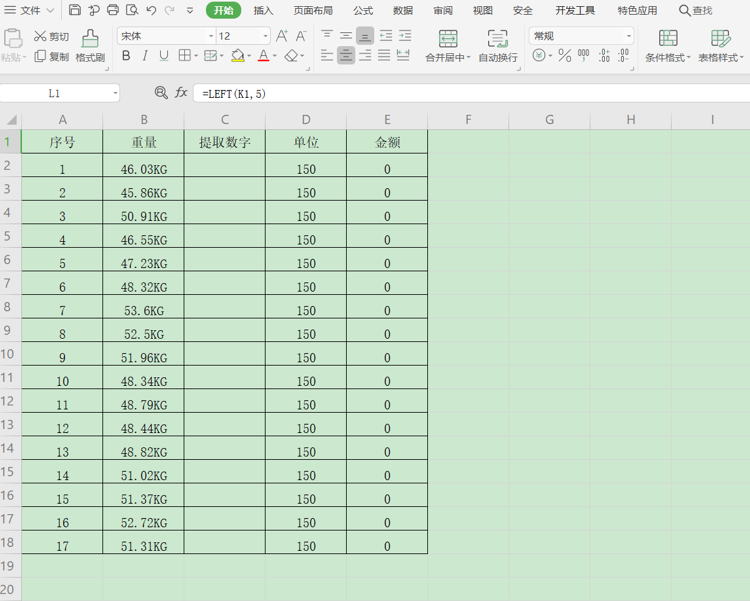Toggle Underline formatting
The height and width of the screenshot is (601, 750).
[164, 56]
